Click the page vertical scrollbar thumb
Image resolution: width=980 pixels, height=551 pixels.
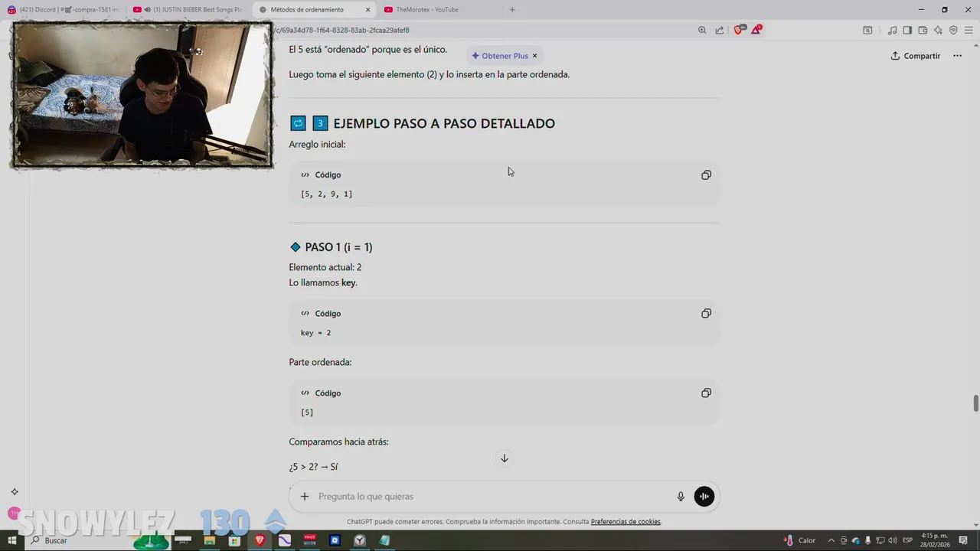pyautogui.click(x=975, y=403)
